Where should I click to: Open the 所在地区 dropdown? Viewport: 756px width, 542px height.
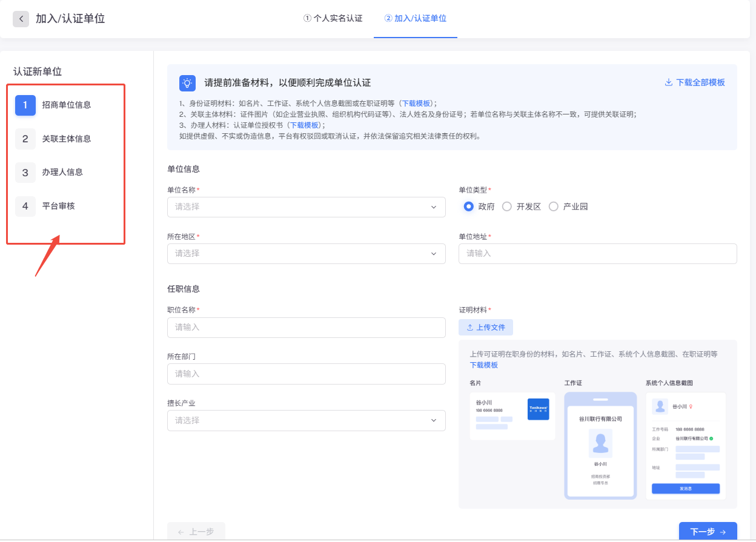coord(307,254)
